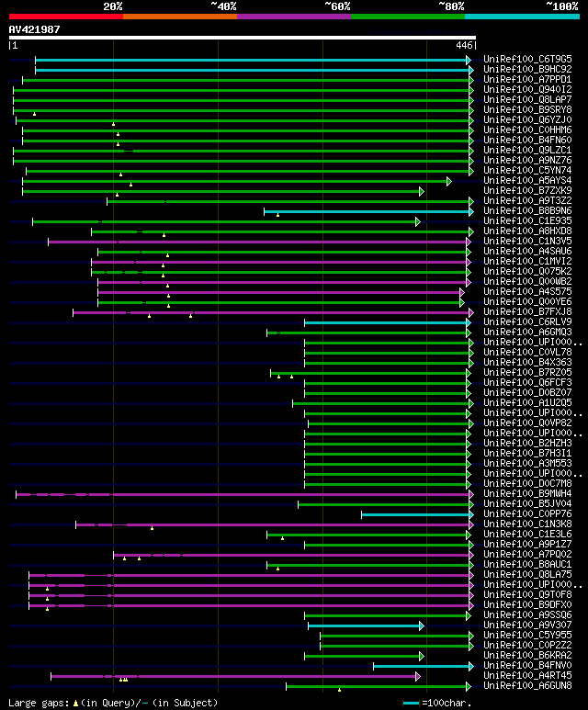The width and height of the screenshot is (588, 710).
Task: Open the UniRef100_C1MVI2 hit label
Action: [x=527, y=261]
